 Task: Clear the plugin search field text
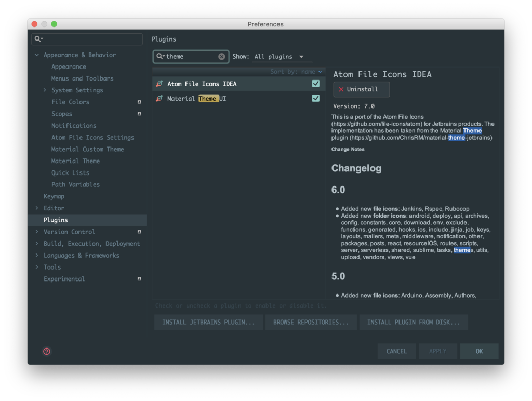click(x=221, y=56)
